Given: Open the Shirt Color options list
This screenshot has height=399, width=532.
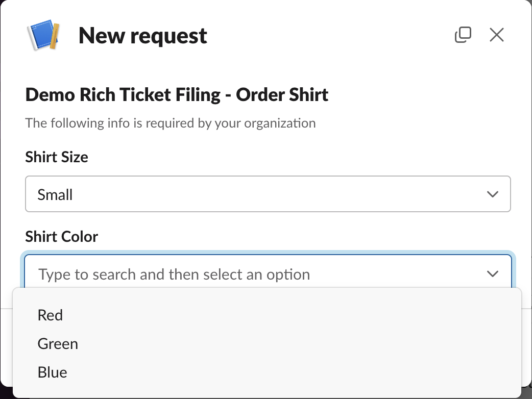Looking at the screenshot, I should coord(268,273).
